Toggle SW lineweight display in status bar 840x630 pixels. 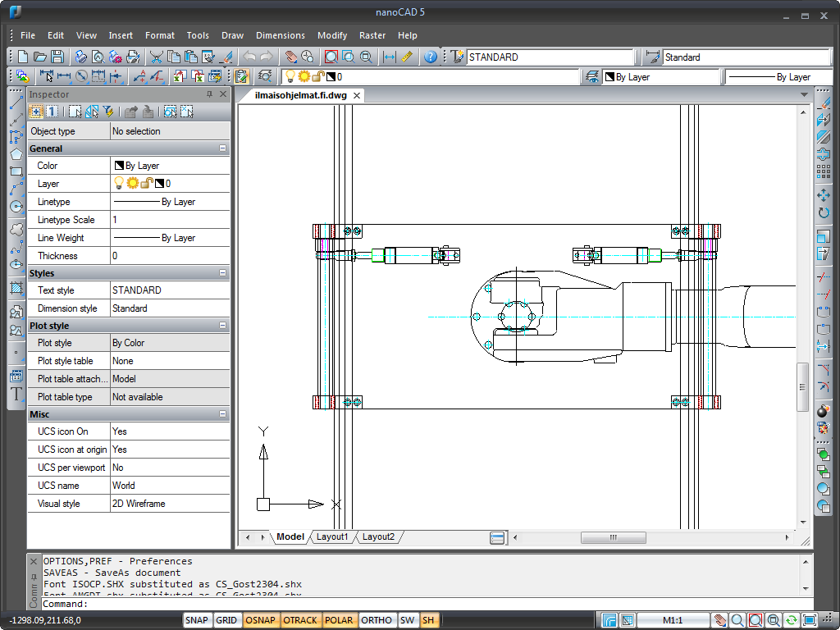tap(407, 620)
